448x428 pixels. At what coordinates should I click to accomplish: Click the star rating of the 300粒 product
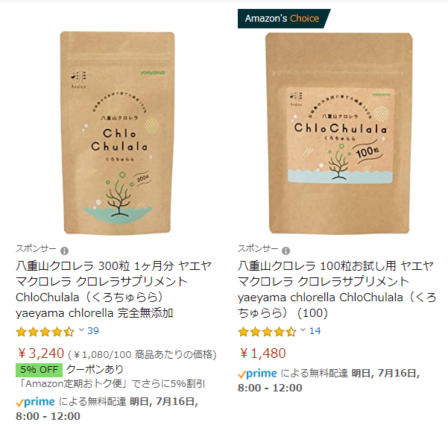(x=45, y=332)
